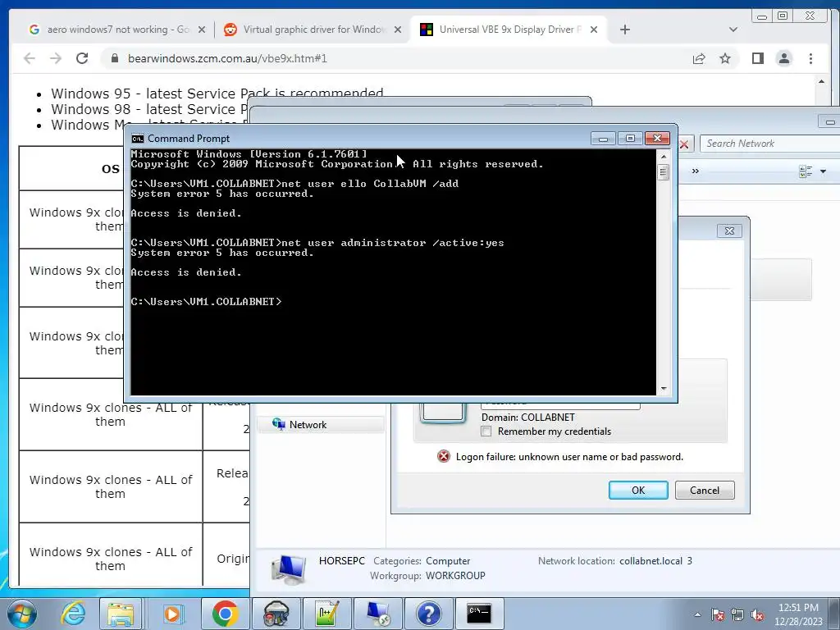Click OK in the credentials dialog
The image size is (840, 630).
(x=638, y=491)
